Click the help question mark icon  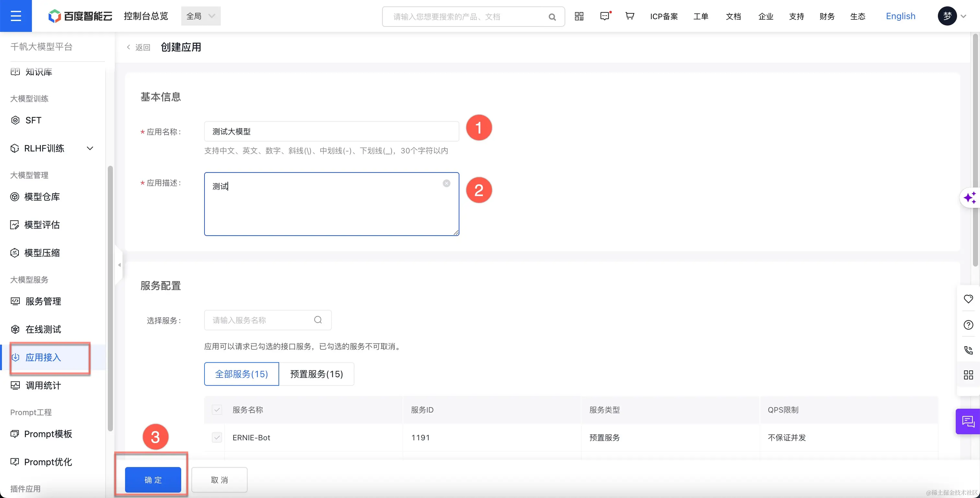[968, 325]
